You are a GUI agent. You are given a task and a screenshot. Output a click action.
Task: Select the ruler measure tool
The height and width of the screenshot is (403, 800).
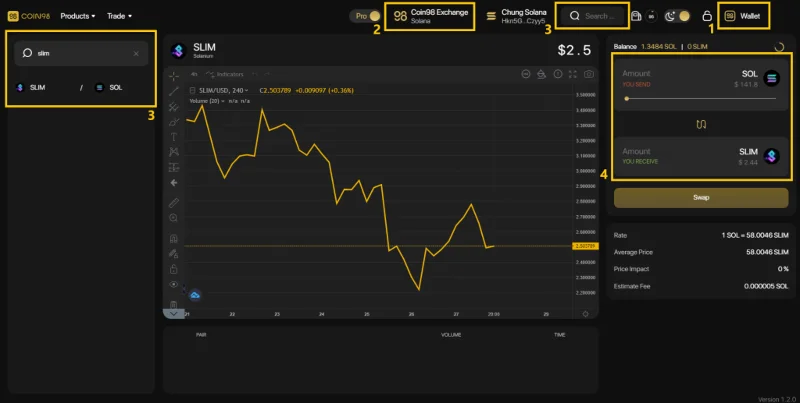(174, 203)
